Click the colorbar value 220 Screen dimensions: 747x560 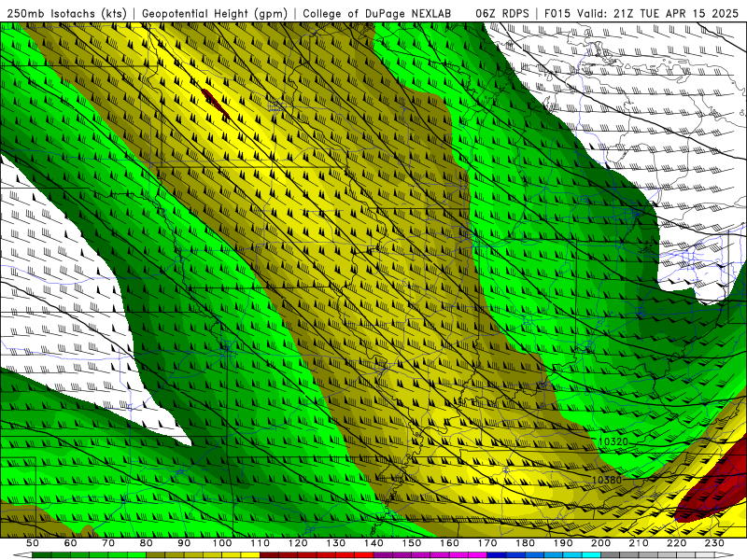[678, 543]
